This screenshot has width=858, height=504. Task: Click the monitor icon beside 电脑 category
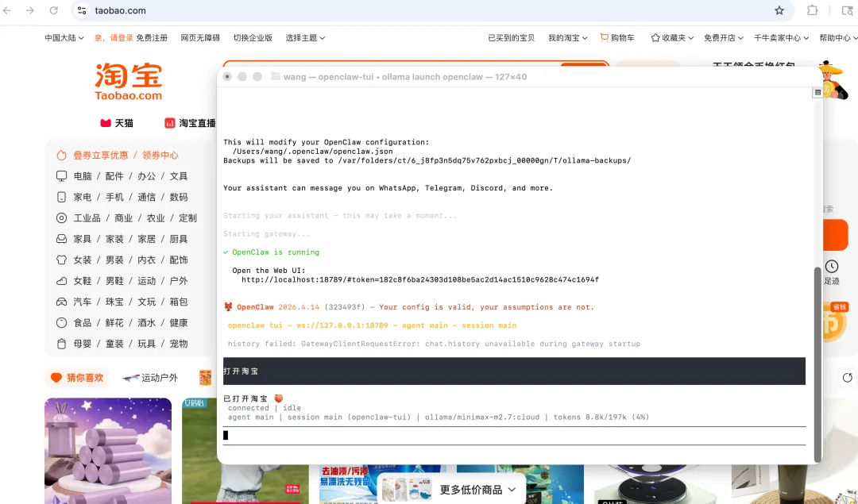click(61, 176)
